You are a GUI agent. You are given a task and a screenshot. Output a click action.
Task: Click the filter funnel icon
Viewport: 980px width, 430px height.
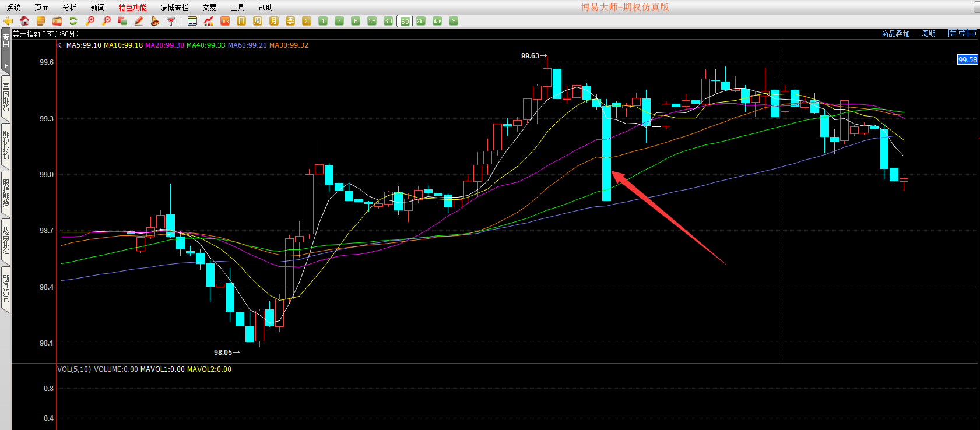171,21
